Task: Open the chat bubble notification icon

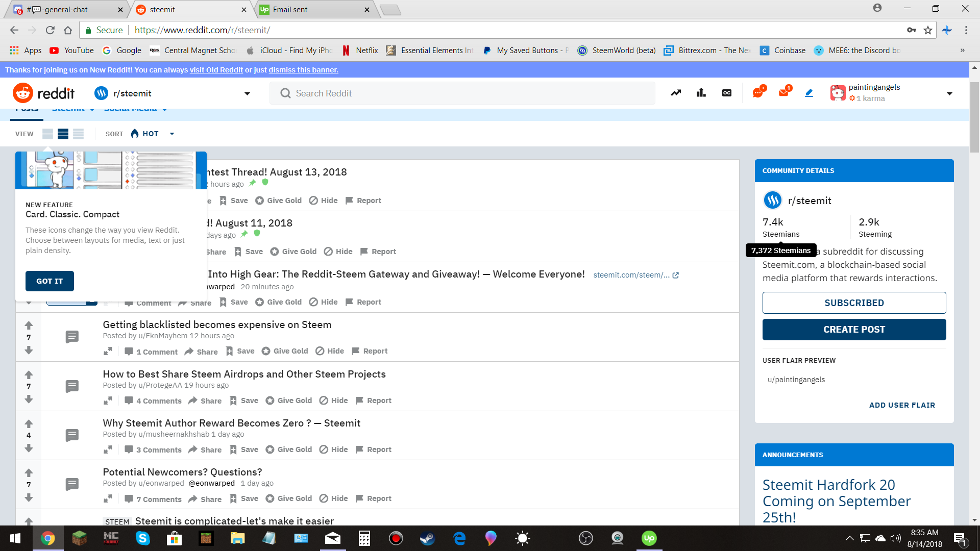Action: pos(758,92)
